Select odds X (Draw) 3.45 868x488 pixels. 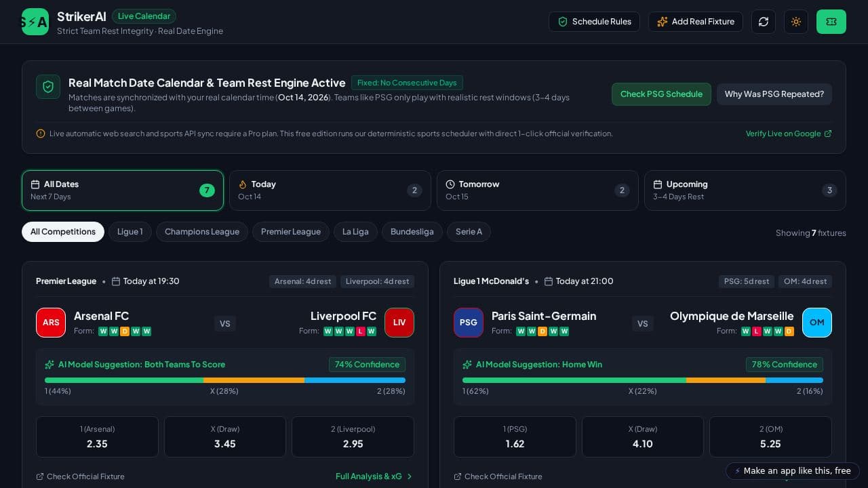click(225, 437)
